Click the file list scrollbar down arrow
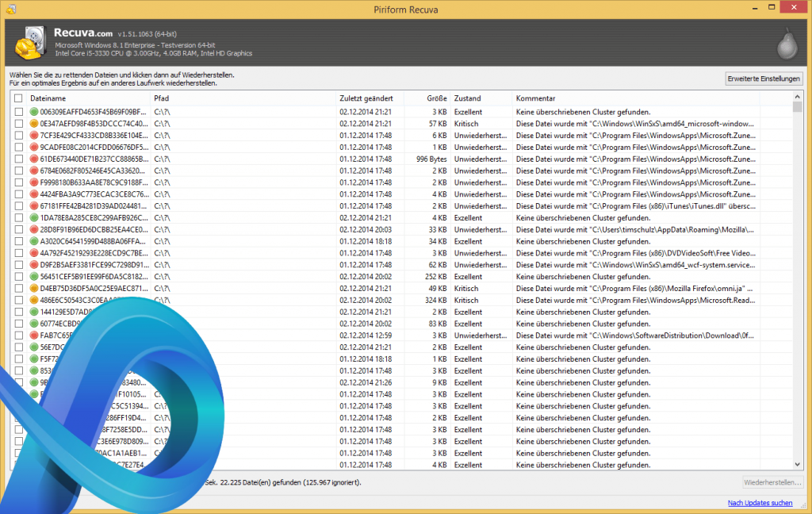 click(798, 465)
